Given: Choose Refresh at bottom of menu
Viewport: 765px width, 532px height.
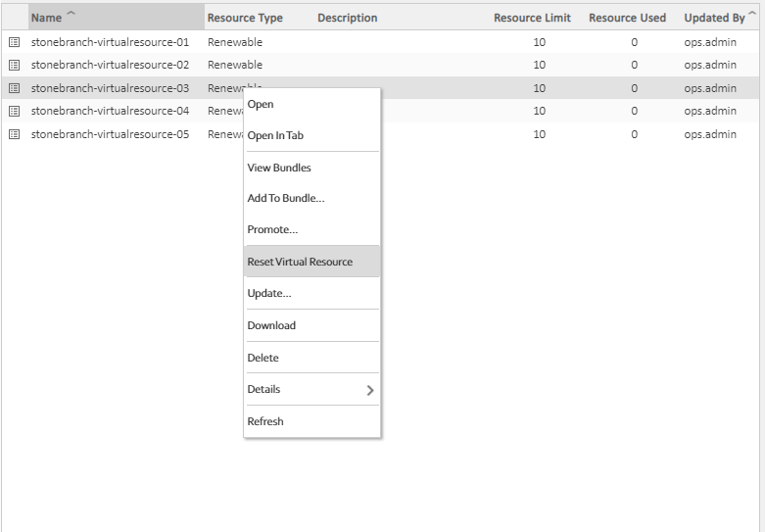Looking at the screenshot, I should pyautogui.click(x=265, y=421).
